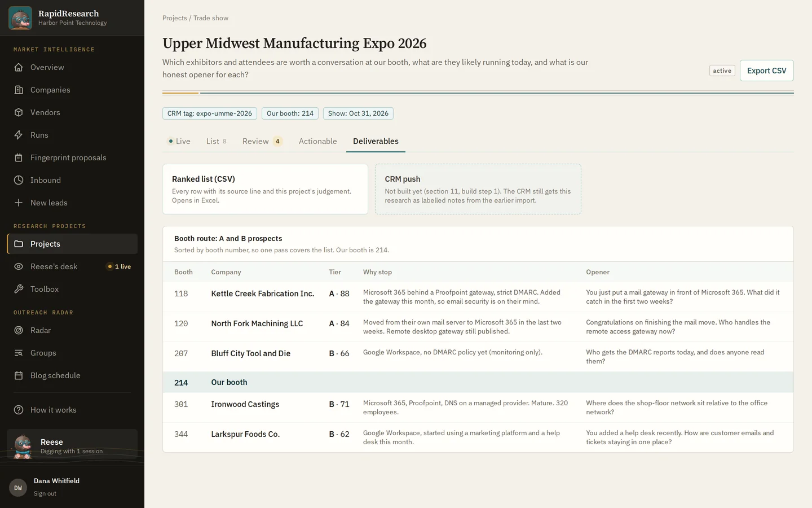
Task: Click the New leads plus icon
Action: click(19, 203)
